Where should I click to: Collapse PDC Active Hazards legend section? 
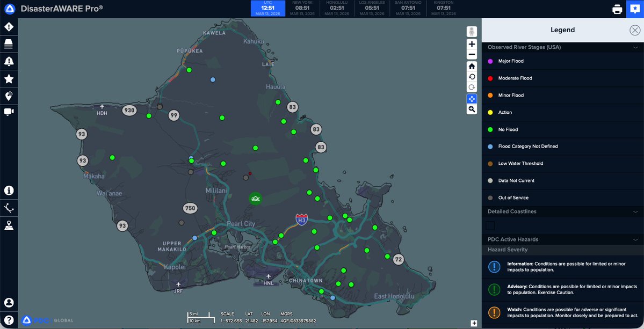pos(635,239)
